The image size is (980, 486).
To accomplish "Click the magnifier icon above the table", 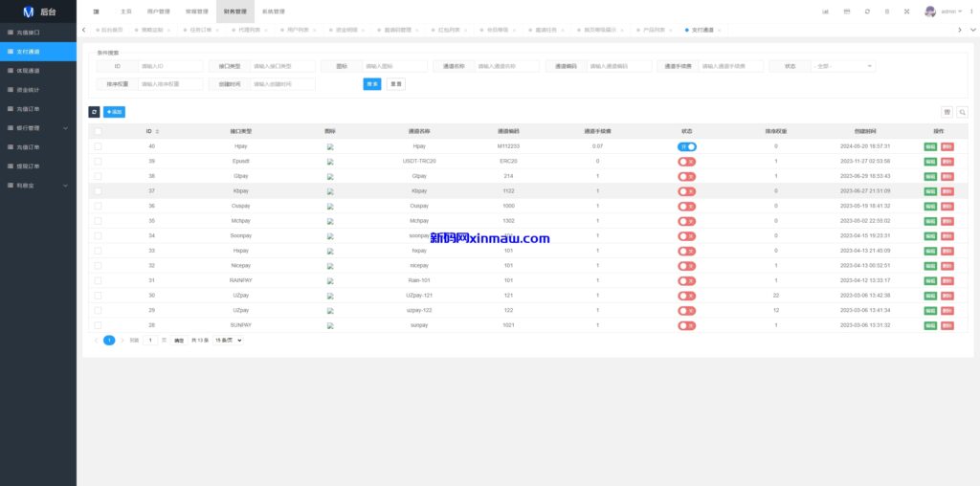I will coord(962,112).
